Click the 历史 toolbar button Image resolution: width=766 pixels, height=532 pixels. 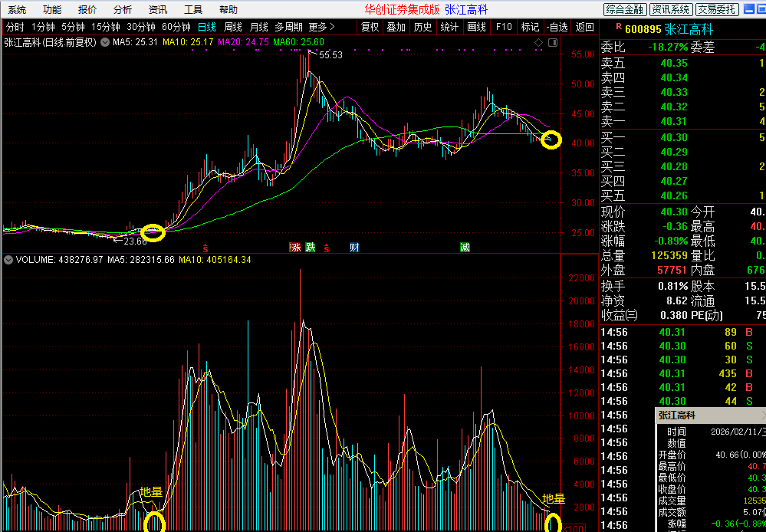(x=423, y=28)
